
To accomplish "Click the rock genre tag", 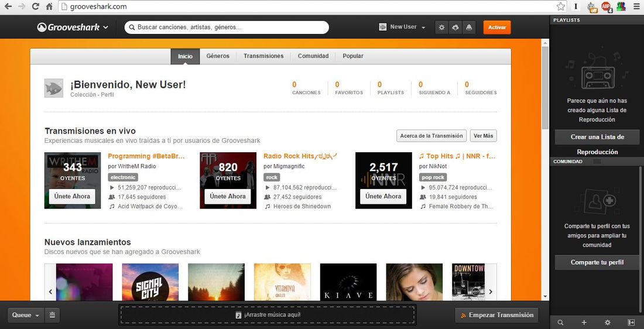I will click(272, 177).
